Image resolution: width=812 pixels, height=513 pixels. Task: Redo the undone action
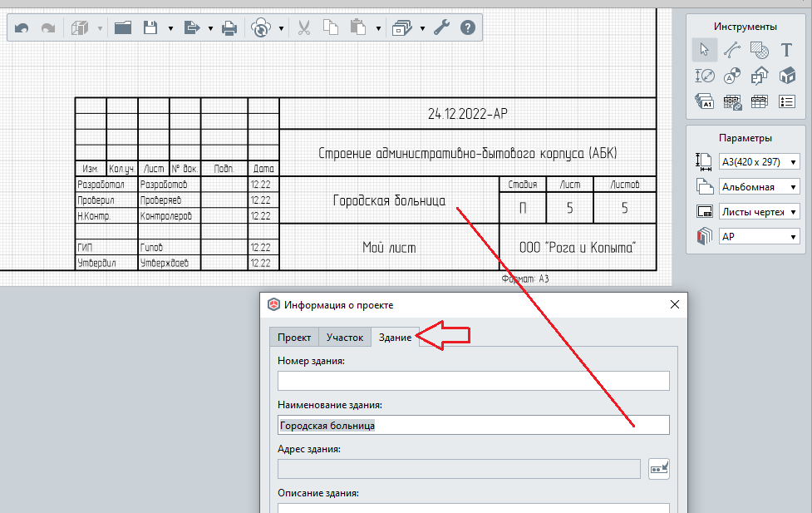click(x=48, y=27)
